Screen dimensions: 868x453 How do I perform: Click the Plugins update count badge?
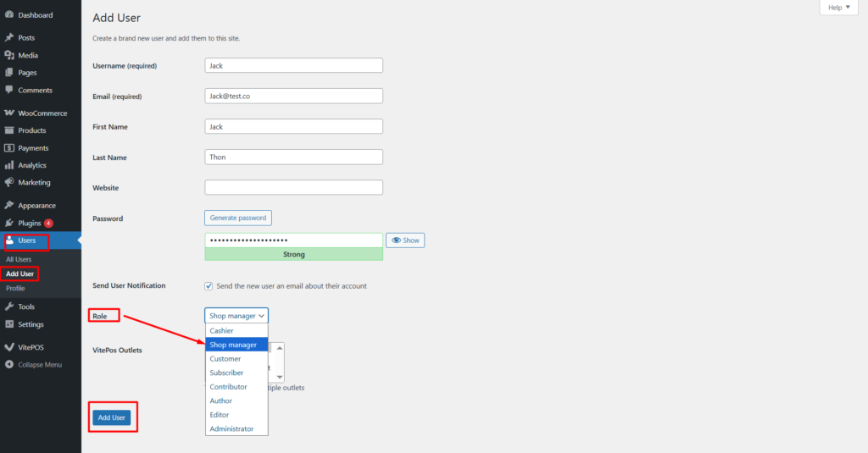tap(48, 223)
